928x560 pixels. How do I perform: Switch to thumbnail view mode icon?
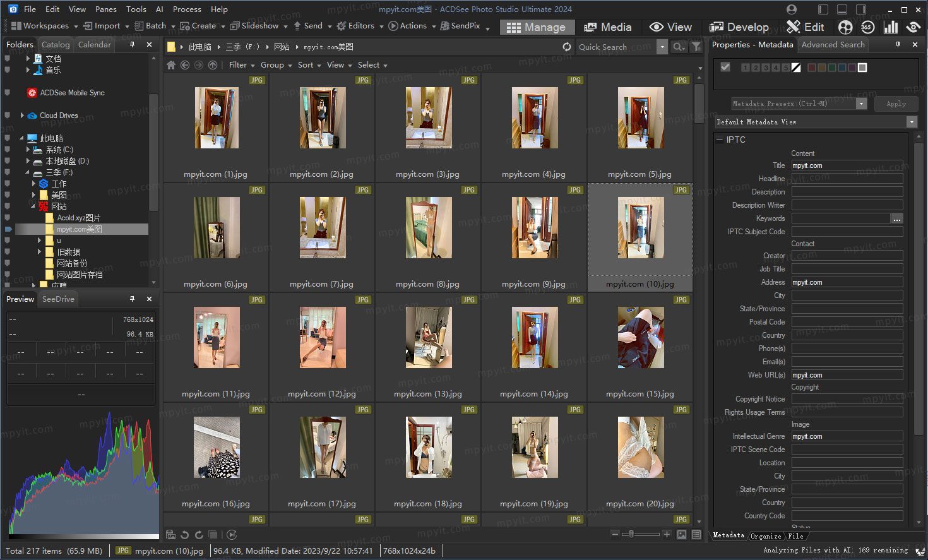pyautogui.click(x=682, y=535)
